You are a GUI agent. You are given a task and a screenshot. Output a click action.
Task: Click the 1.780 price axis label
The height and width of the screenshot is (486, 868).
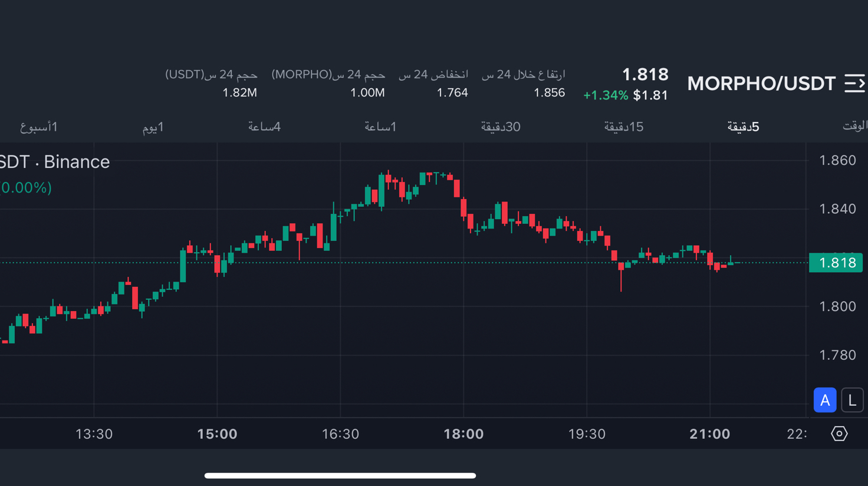point(837,355)
